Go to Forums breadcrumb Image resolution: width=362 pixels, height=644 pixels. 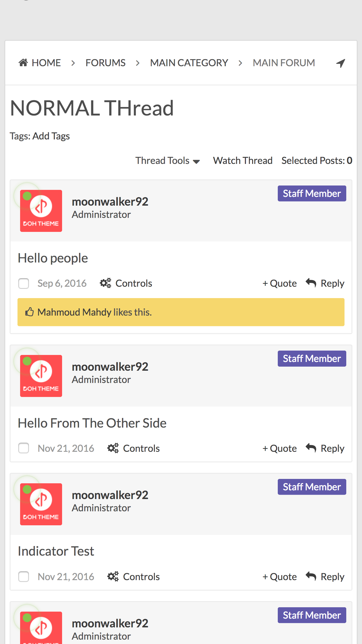click(106, 63)
